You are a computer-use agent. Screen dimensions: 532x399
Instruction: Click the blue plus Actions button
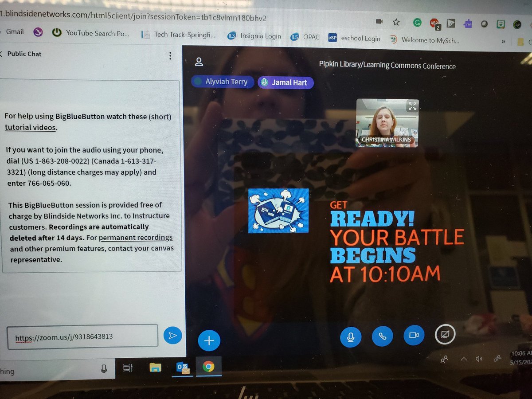209,340
